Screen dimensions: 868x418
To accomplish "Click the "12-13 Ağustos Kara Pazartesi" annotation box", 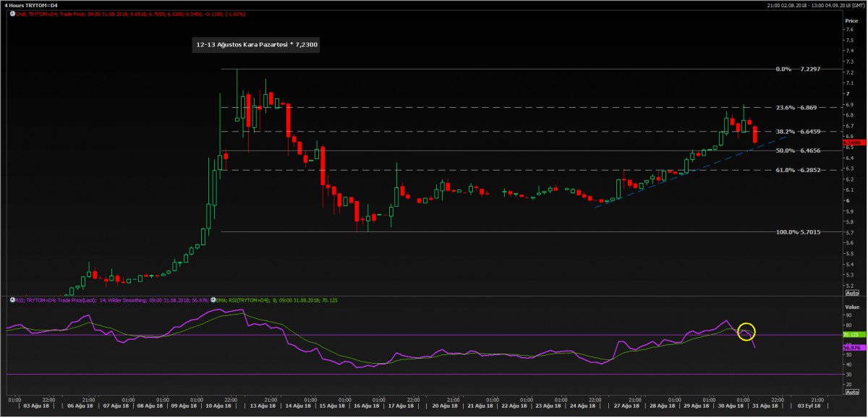I will click(x=257, y=45).
